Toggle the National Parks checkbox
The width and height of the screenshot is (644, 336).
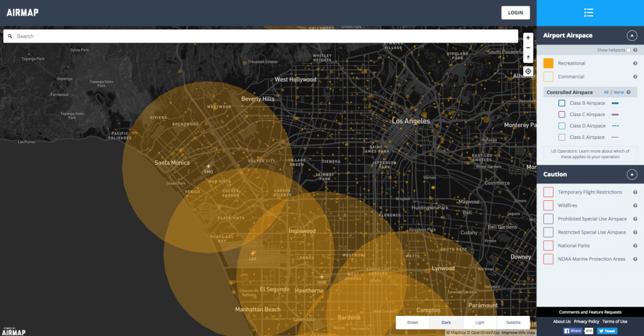click(548, 246)
